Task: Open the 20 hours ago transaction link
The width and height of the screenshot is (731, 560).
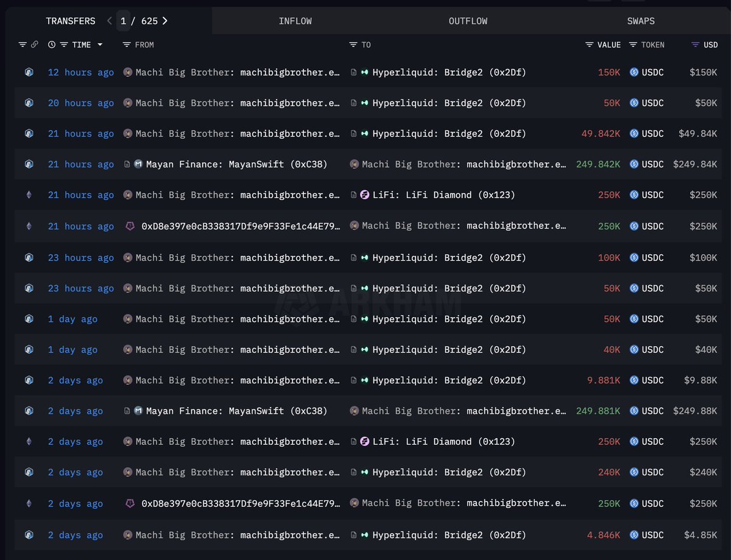Action: 81,103
